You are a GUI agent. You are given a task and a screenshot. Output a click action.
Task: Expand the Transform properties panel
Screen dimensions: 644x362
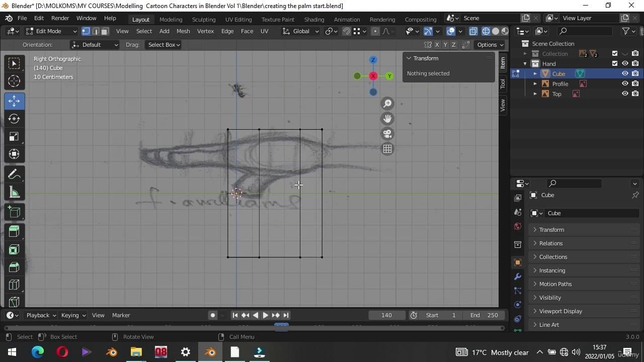584,230
